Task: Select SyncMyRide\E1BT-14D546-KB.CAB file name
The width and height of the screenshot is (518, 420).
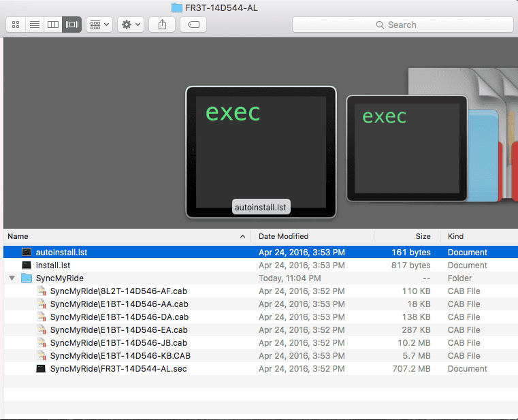Action: click(x=120, y=355)
